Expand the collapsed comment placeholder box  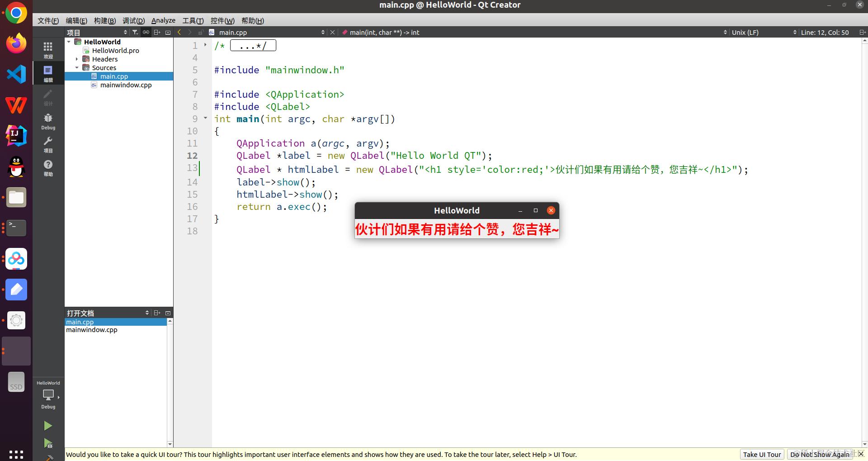coord(253,45)
